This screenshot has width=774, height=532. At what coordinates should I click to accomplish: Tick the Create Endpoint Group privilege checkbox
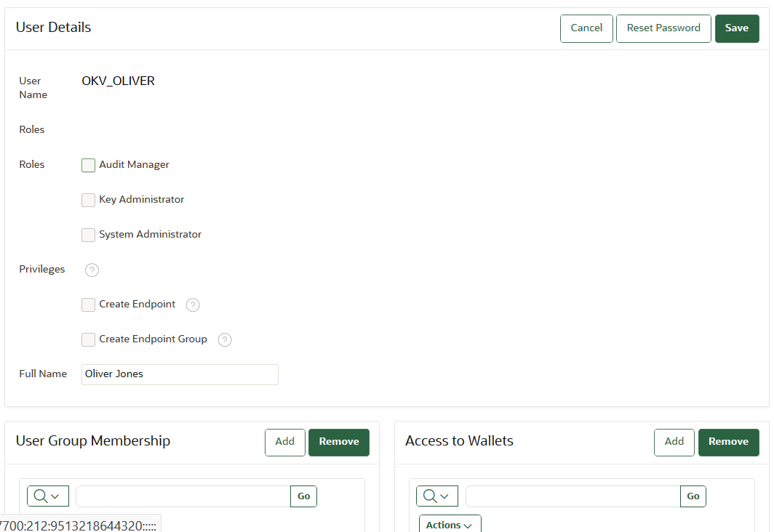click(88, 339)
